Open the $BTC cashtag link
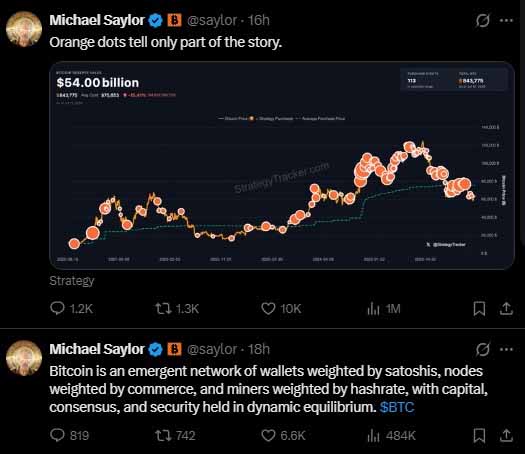This screenshot has width=525, height=454. [397, 407]
